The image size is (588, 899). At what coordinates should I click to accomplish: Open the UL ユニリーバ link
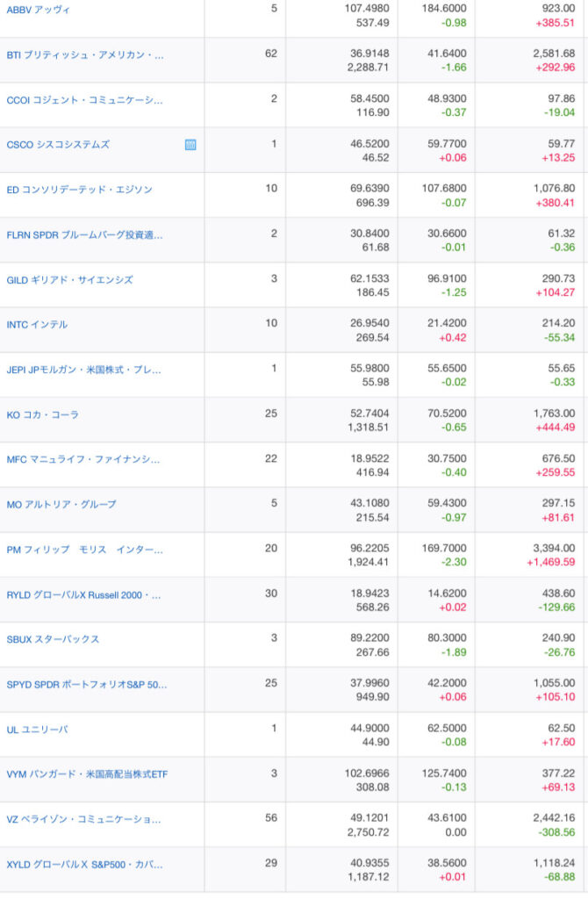coord(37,730)
